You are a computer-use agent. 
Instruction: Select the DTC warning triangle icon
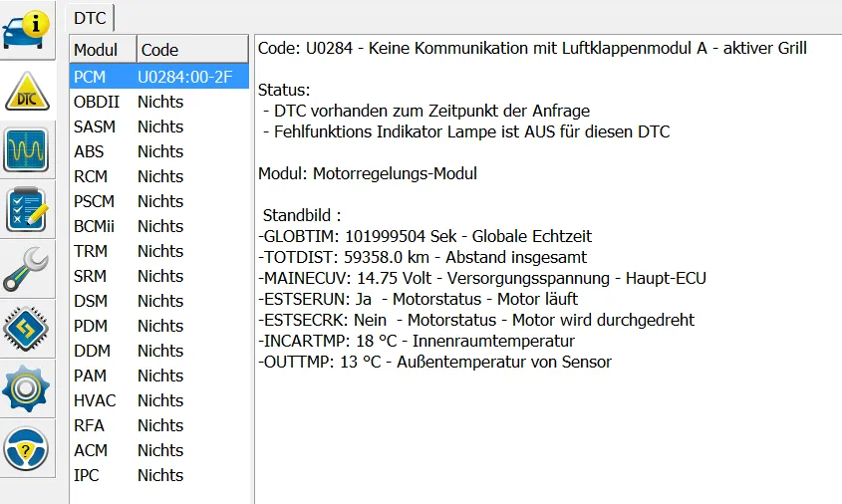[27, 92]
